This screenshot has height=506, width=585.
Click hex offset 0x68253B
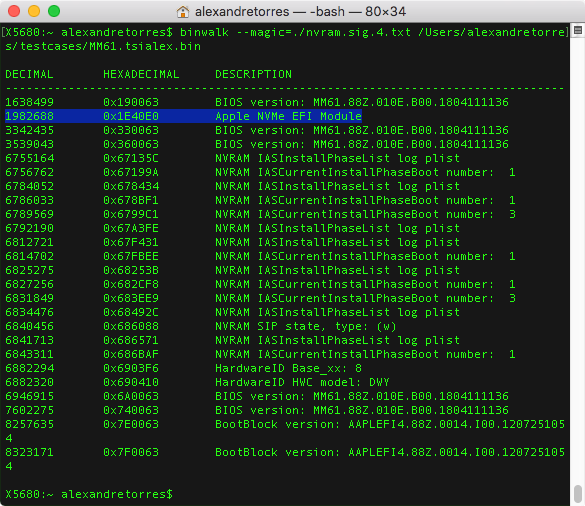131,270
